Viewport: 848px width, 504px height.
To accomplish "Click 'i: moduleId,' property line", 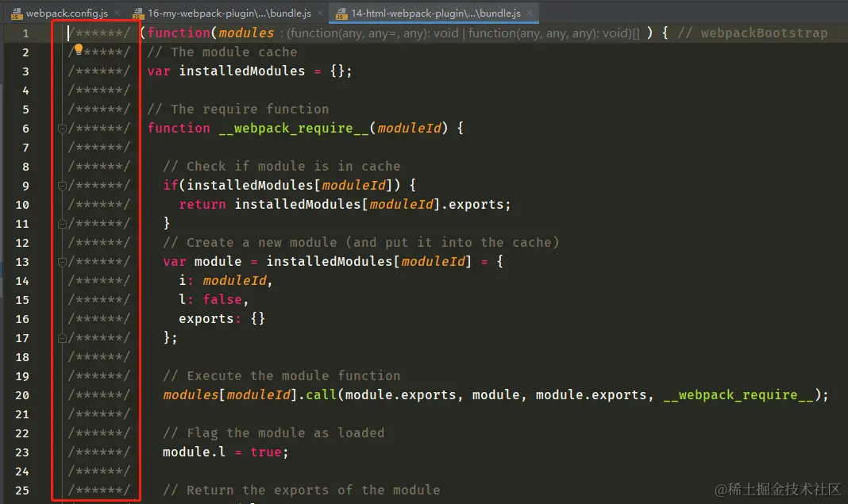I will [x=225, y=281].
